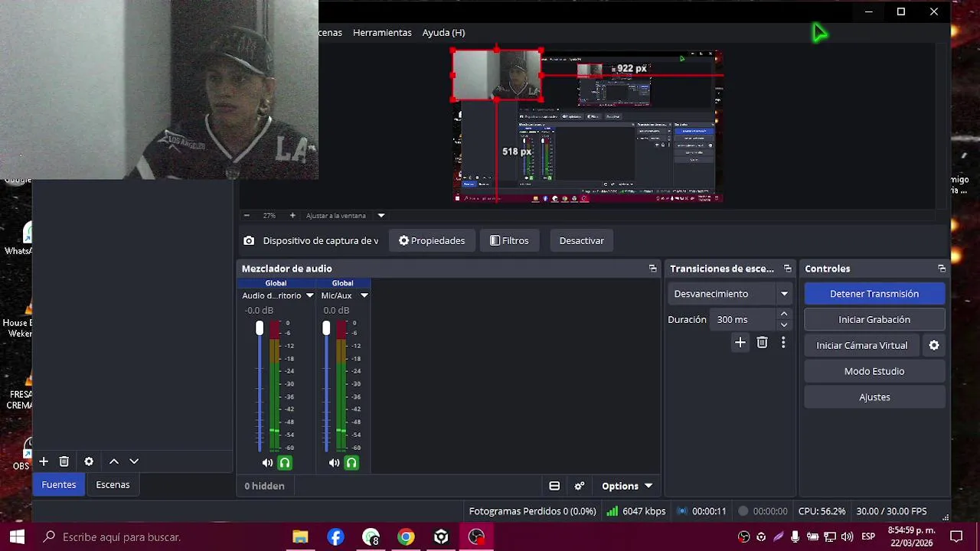
Task: Open the Unity Hub taskbar icon
Action: [441, 537]
